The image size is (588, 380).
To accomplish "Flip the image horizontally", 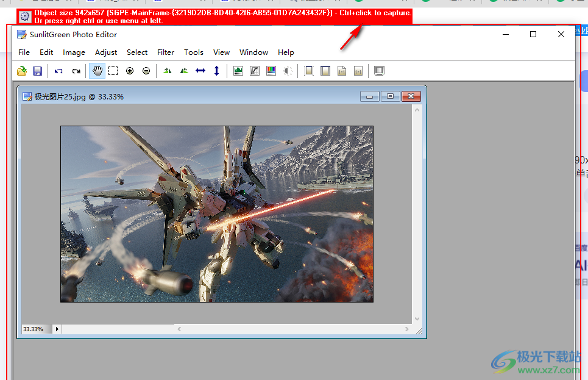I will 200,71.
